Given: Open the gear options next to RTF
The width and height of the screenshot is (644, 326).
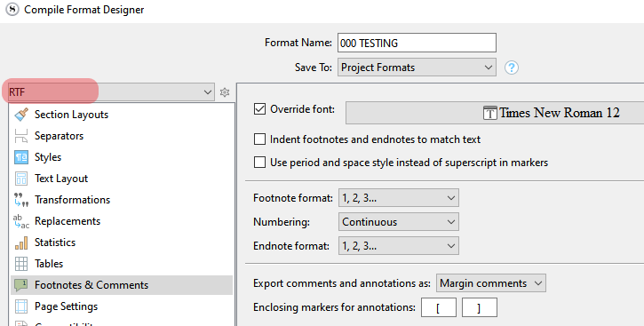Looking at the screenshot, I should tap(225, 92).
